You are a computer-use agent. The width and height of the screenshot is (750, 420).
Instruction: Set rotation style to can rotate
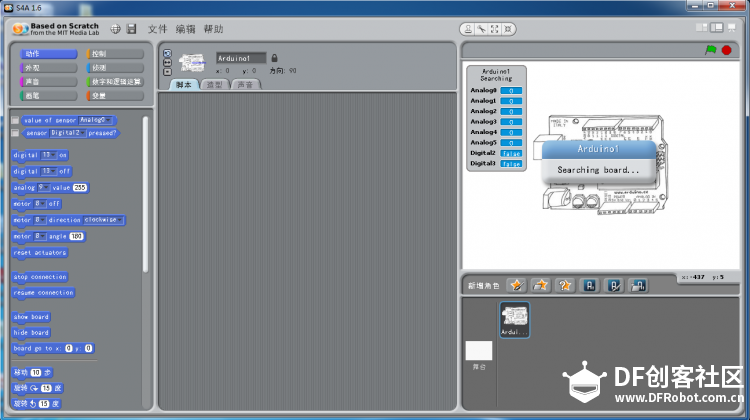(167, 53)
